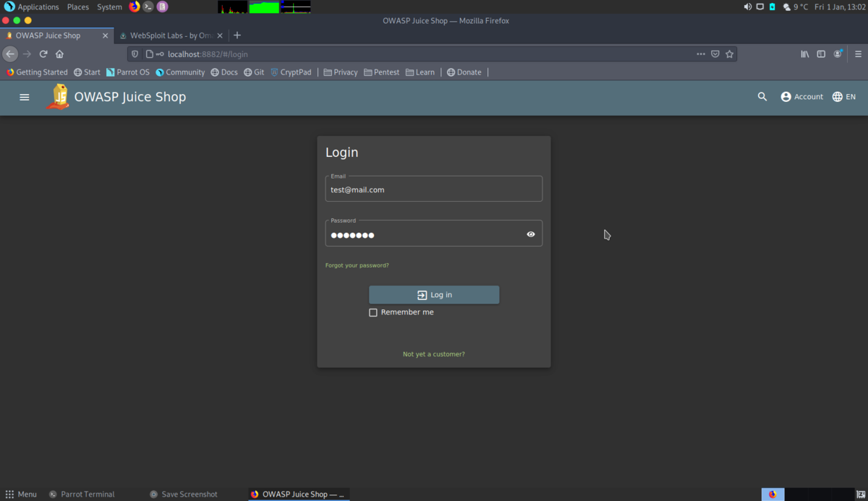This screenshot has height=501, width=868.
Task: Open the Git bookmark
Action: [x=254, y=72]
